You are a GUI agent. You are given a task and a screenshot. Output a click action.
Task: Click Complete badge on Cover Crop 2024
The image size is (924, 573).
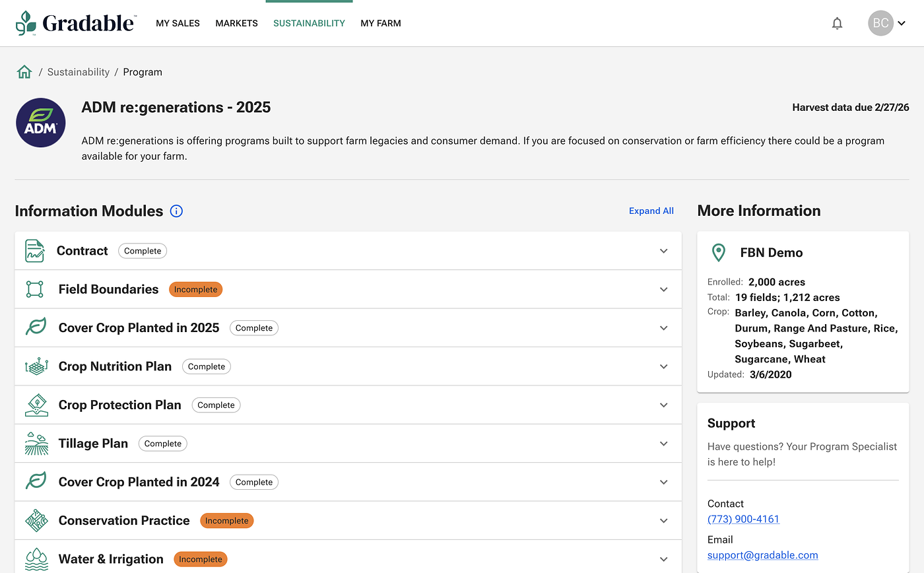[x=254, y=482]
